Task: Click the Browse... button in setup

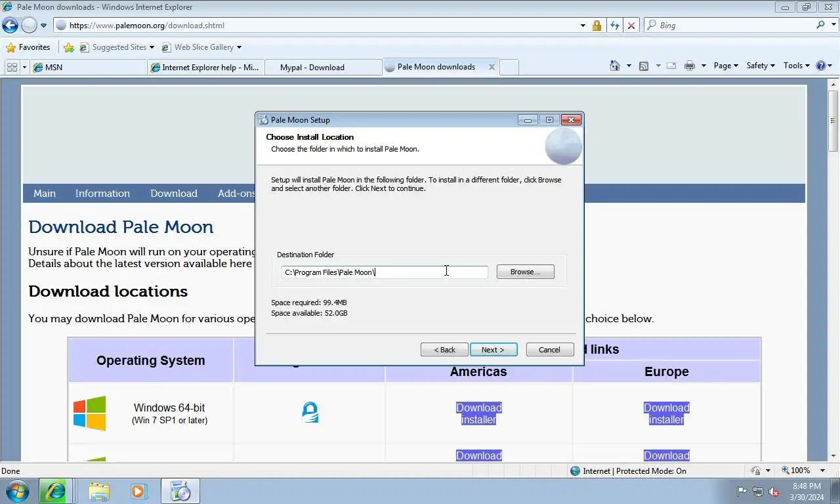Action: coord(525,272)
